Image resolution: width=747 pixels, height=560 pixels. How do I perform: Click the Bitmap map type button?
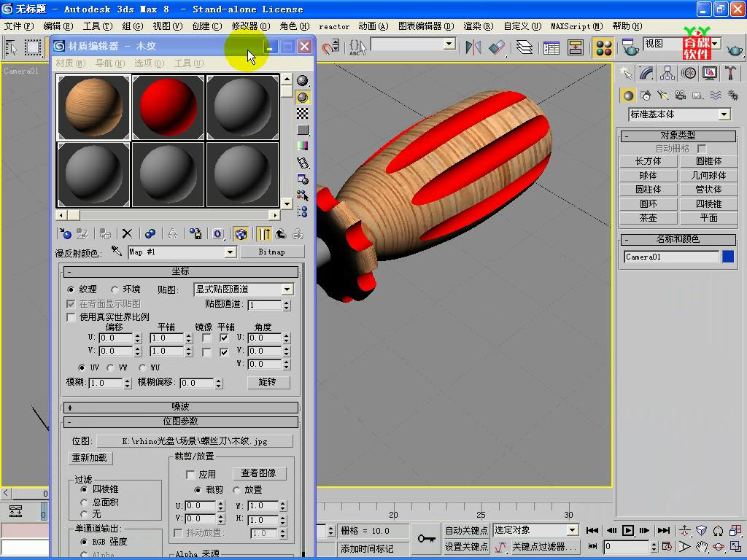[x=271, y=252]
